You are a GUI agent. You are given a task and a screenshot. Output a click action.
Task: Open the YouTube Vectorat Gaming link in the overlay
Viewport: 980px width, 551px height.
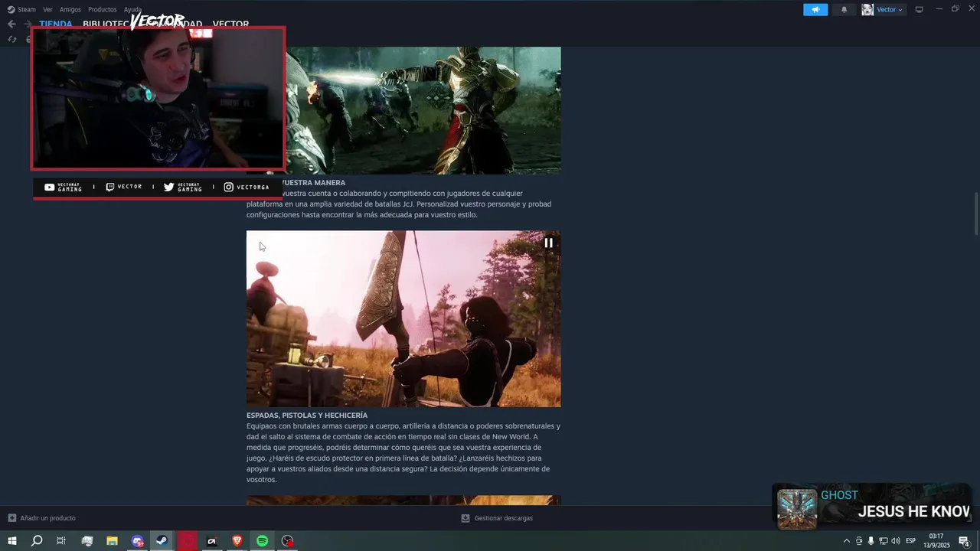63,187
